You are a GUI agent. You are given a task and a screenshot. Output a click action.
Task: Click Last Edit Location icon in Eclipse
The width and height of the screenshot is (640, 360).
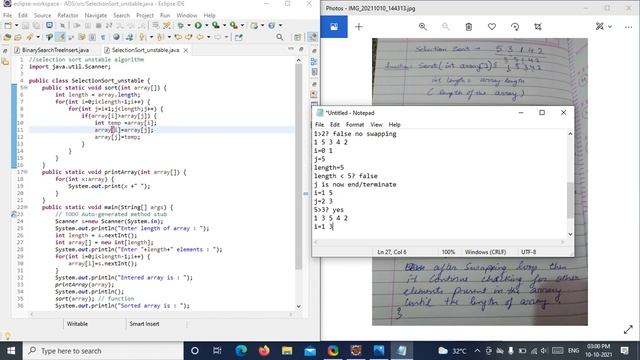coord(178,37)
